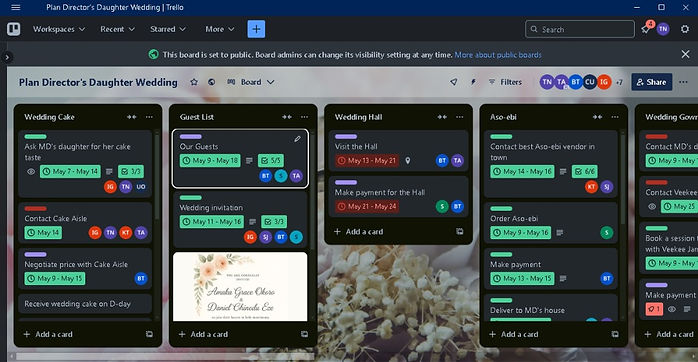Switch view using Board dropdown
This screenshot has width=698, height=362.
point(251,82)
